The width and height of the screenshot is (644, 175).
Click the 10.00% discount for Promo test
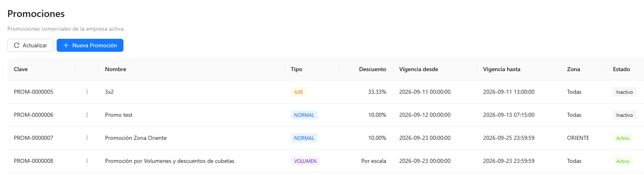tap(377, 115)
